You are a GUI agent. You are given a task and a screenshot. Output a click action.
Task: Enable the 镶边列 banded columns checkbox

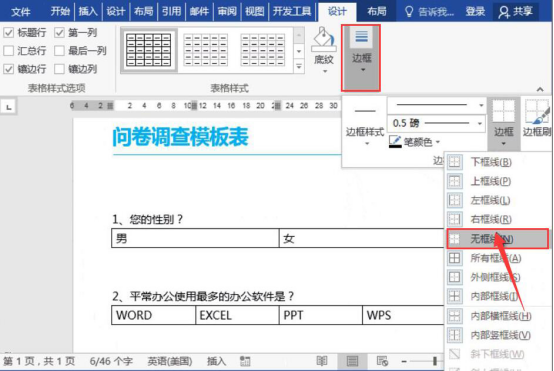point(59,69)
